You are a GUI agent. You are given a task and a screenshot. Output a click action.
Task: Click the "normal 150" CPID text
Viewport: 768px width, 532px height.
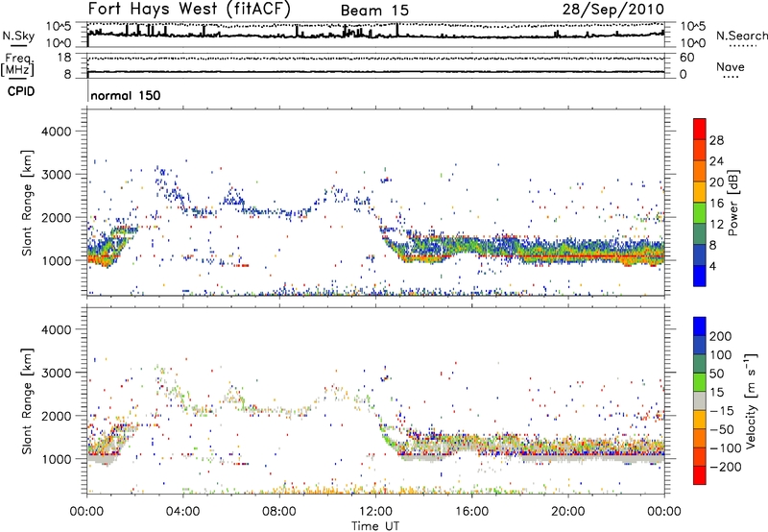[x=126, y=95]
